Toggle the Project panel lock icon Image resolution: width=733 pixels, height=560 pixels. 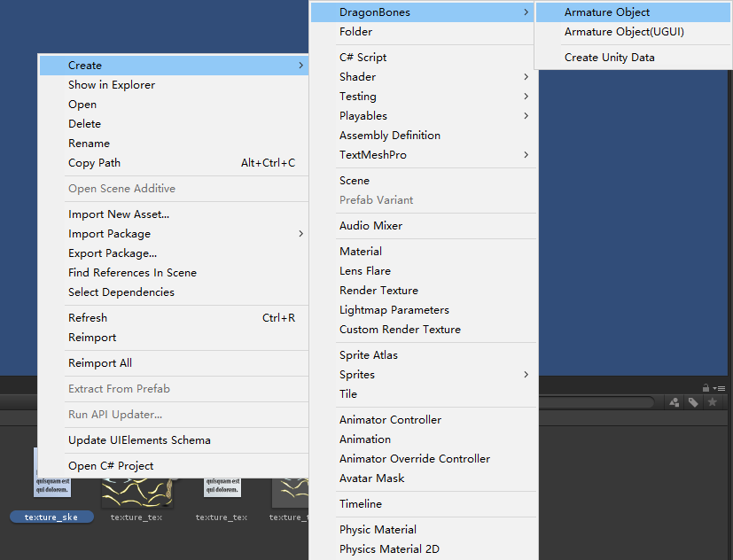[706, 388]
